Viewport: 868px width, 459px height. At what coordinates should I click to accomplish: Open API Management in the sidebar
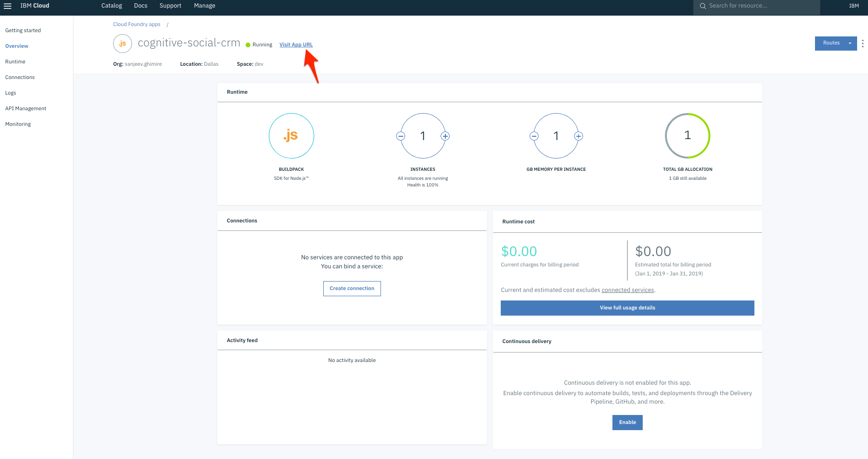pyautogui.click(x=26, y=108)
